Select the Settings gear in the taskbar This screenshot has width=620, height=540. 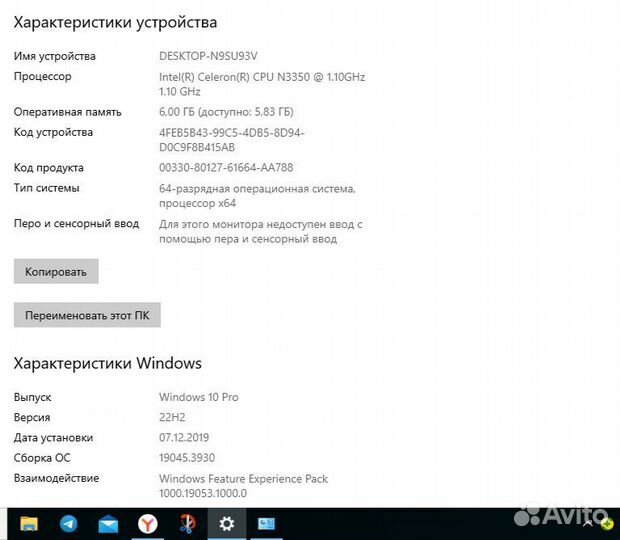(227, 524)
